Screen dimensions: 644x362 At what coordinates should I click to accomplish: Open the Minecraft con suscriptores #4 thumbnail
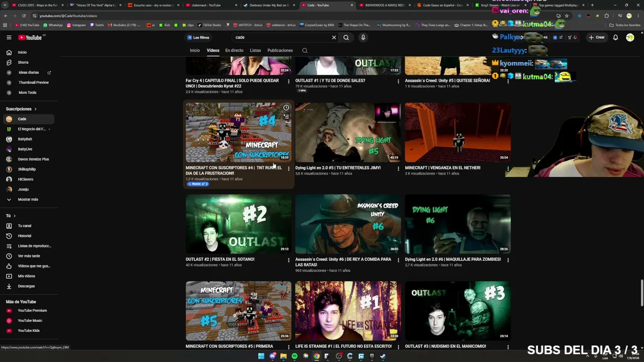[238, 132]
